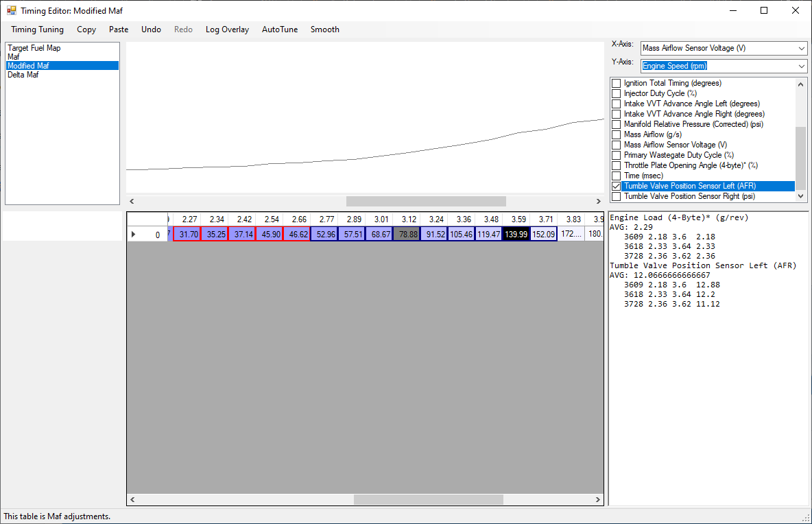Click the Smooth button
The width and height of the screenshot is (812, 524).
pyautogui.click(x=324, y=29)
